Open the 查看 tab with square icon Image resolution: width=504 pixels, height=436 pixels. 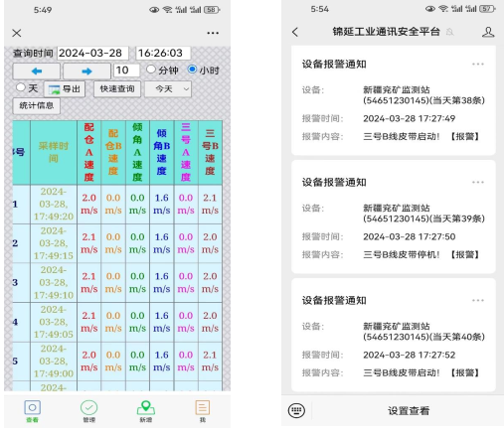click(x=33, y=411)
